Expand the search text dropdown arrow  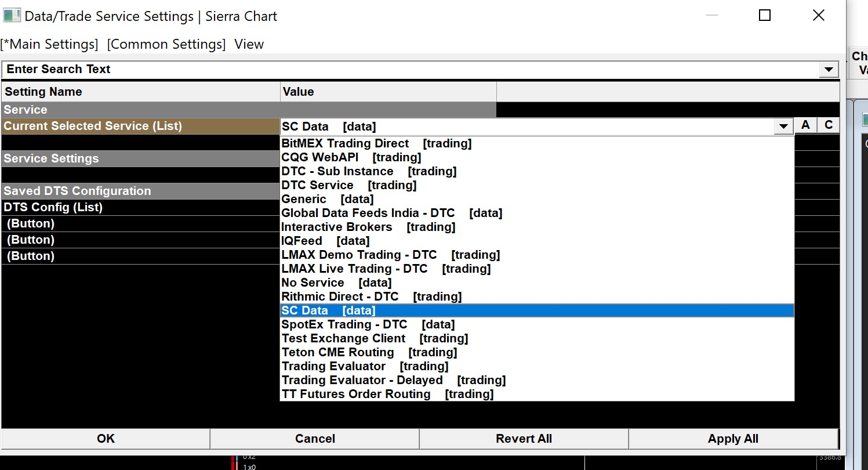point(829,70)
